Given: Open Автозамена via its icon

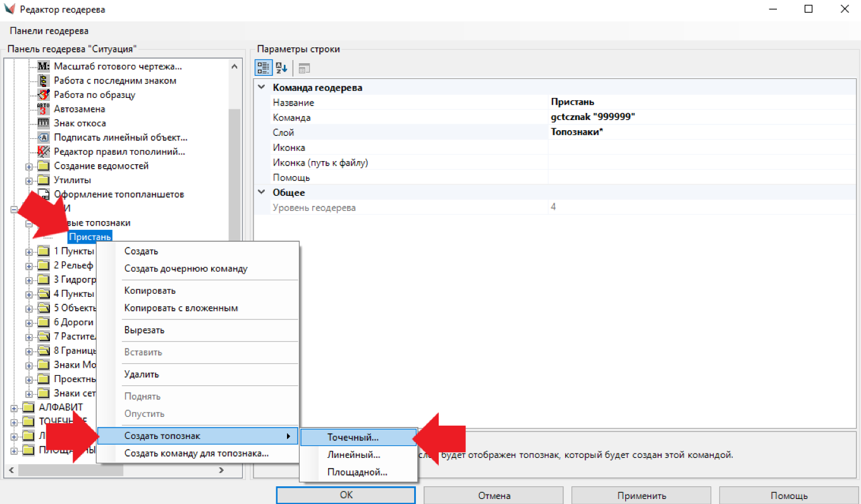Looking at the screenshot, I should [x=44, y=109].
